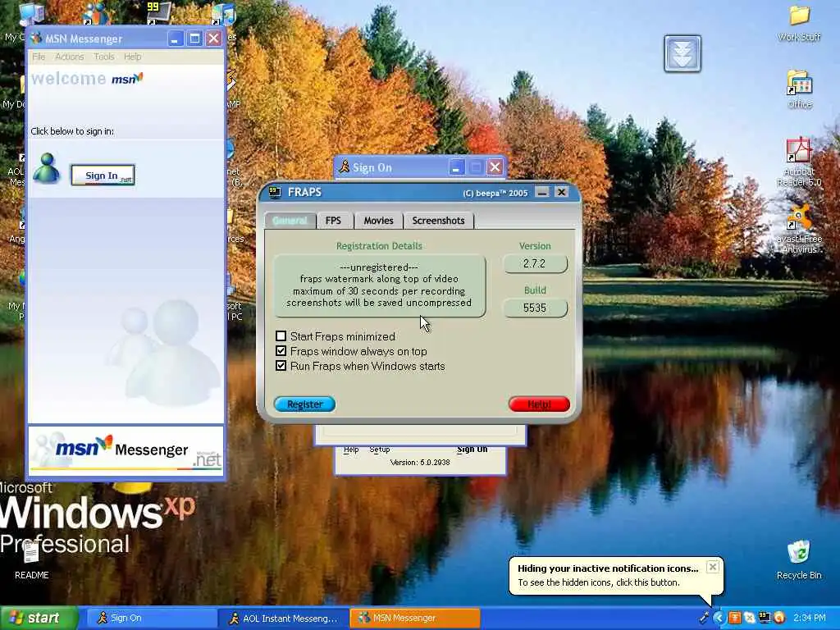The image size is (840, 630).
Task: Click the blue Register button in FRAPS
Action: pyautogui.click(x=305, y=404)
